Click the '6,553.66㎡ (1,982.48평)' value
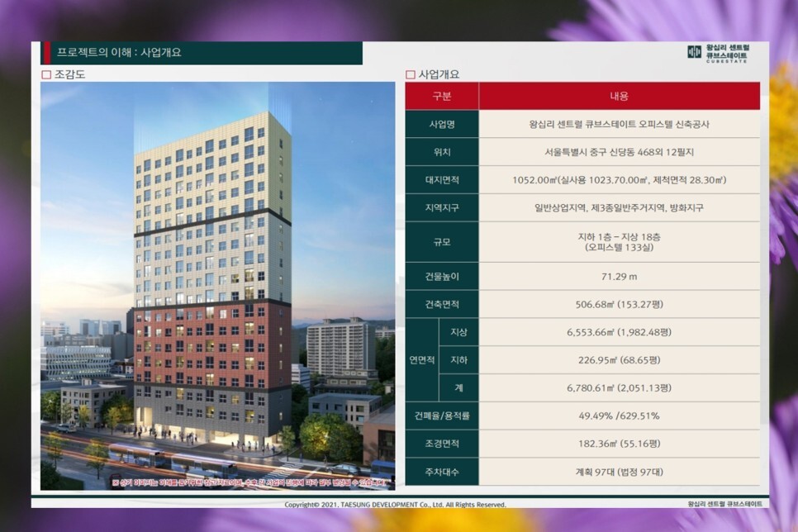The image size is (798, 532). point(620,332)
